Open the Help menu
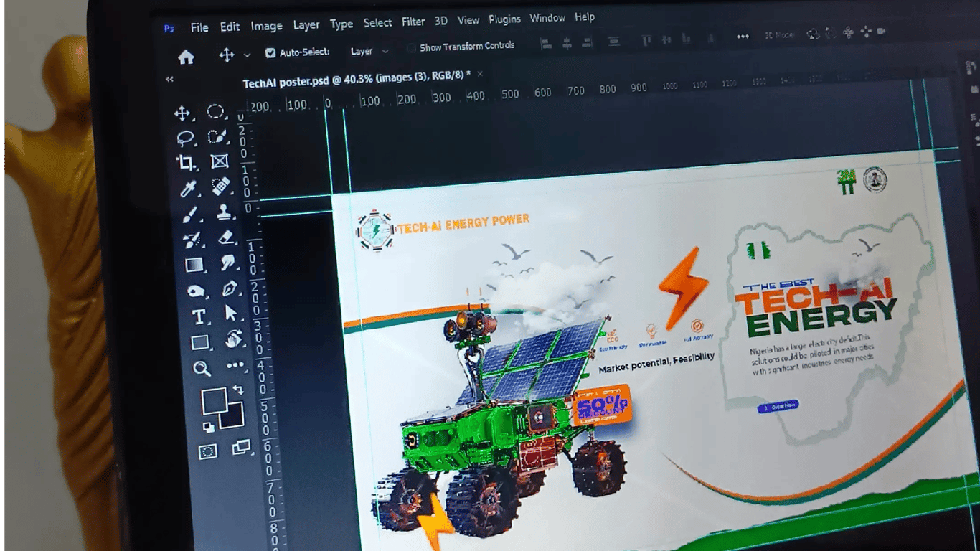 (x=585, y=17)
